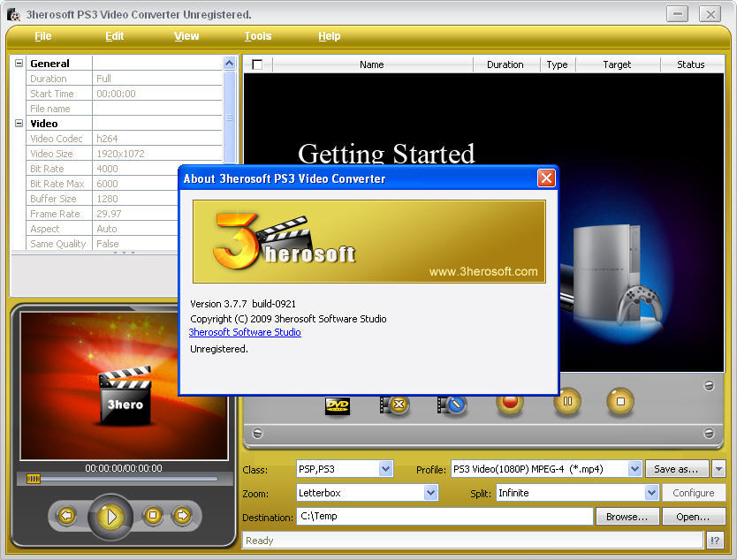
Task: Open the Tools menu
Action: click(257, 36)
